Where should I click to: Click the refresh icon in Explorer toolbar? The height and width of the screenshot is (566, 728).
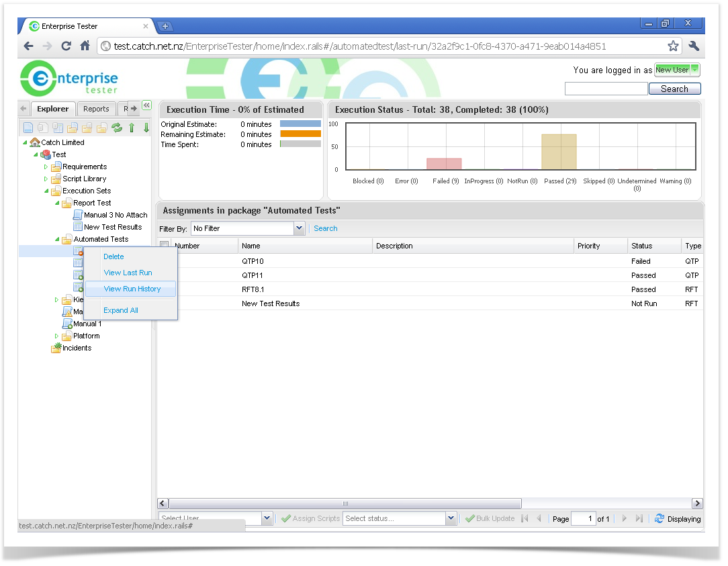click(117, 128)
